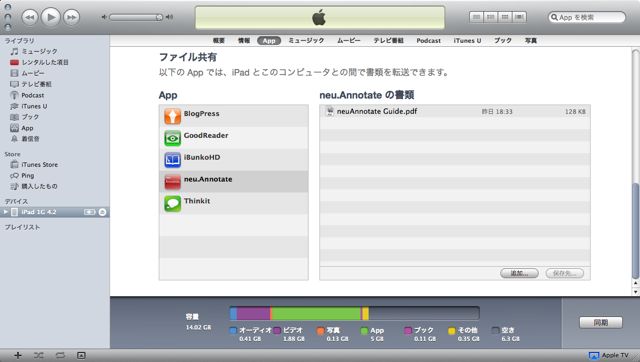Click the main vertical scrollbar thumb

pyautogui.click(x=635, y=231)
